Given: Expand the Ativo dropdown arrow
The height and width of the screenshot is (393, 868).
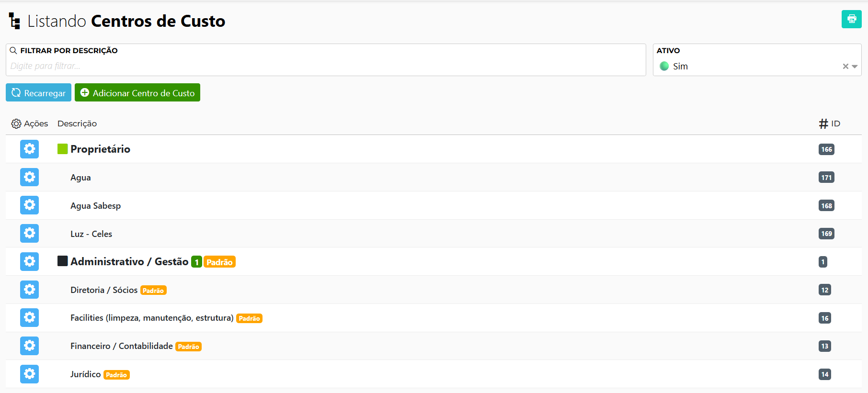Looking at the screenshot, I should click(x=855, y=67).
